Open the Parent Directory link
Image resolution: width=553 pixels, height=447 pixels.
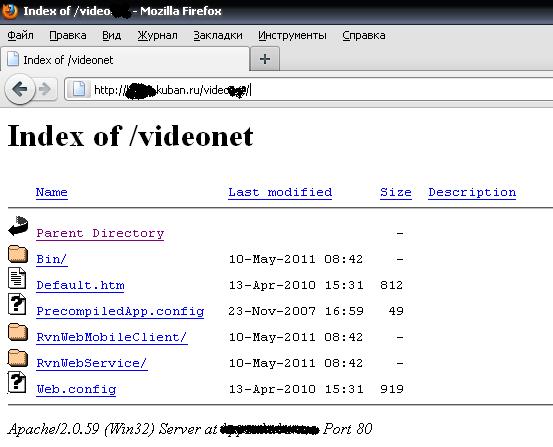(x=100, y=234)
